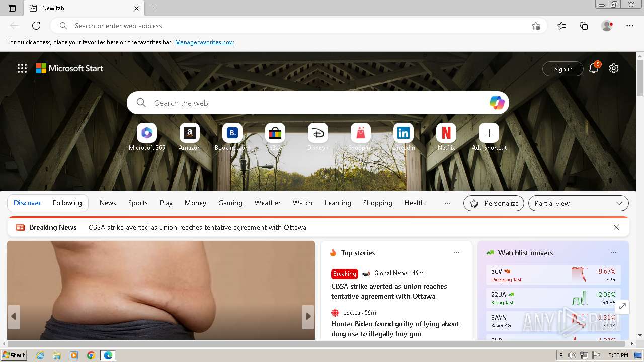Viewport: 644px width, 362px height.
Task: Open the Play category
Action: (x=166, y=203)
